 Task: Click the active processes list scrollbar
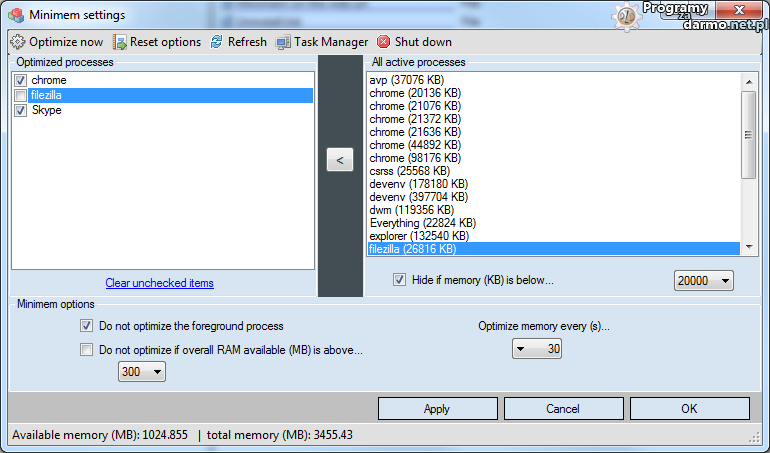tap(748, 135)
